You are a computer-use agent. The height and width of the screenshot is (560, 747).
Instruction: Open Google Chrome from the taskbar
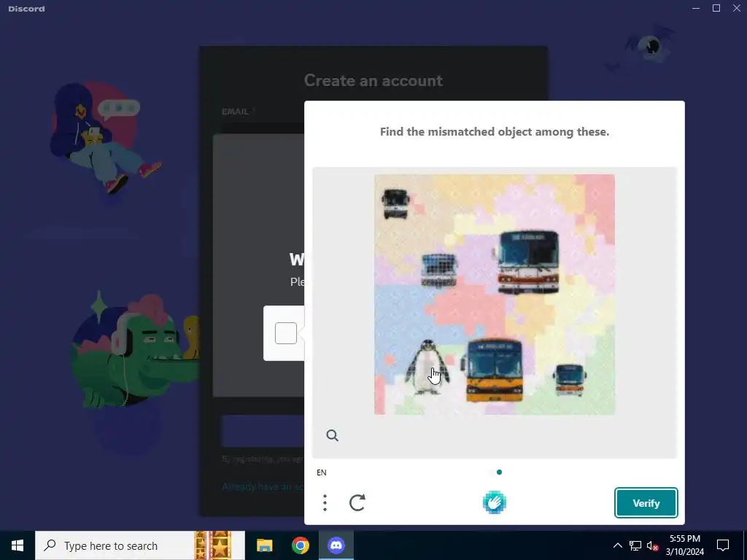point(300,545)
